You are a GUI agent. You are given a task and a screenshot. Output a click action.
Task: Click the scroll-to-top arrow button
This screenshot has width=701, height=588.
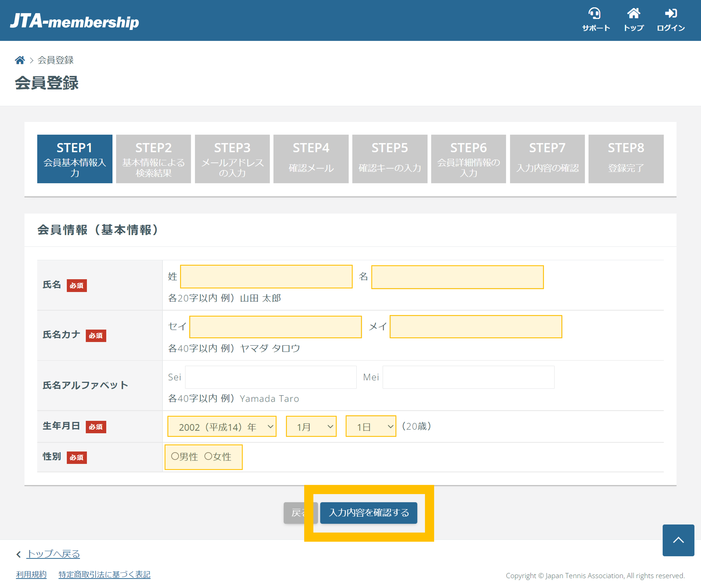tap(678, 541)
